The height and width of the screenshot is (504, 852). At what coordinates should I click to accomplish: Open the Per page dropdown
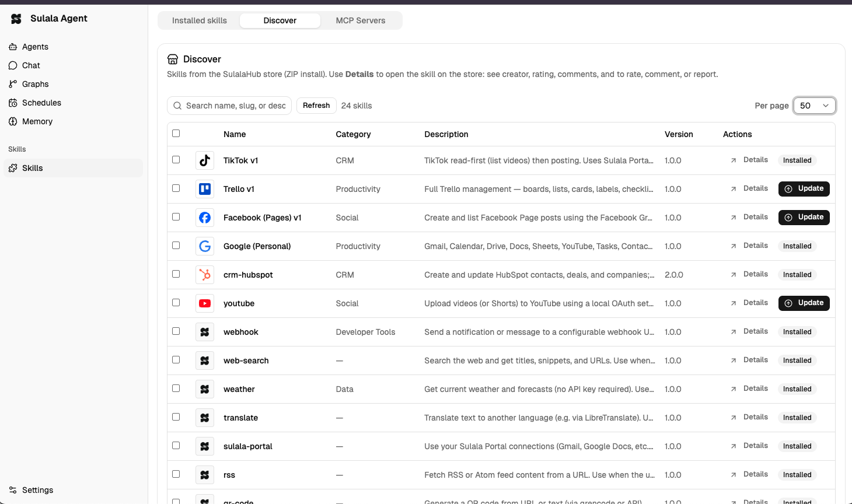point(815,106)
